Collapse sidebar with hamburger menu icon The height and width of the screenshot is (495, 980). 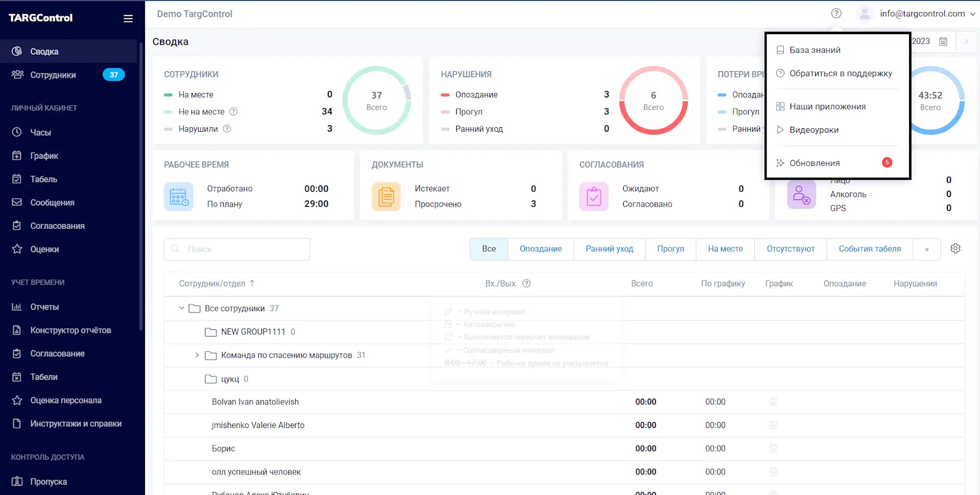pos(128,18)
